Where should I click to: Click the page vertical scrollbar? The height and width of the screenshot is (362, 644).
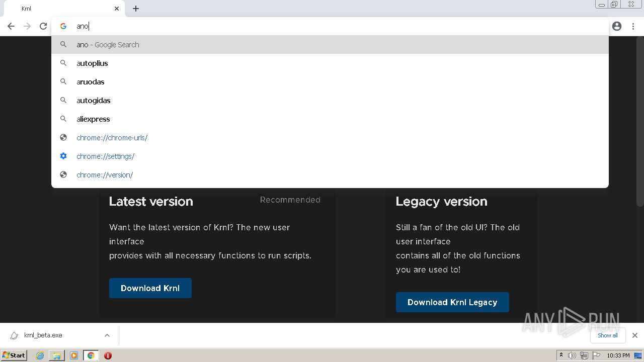click(x=640, y=121)
